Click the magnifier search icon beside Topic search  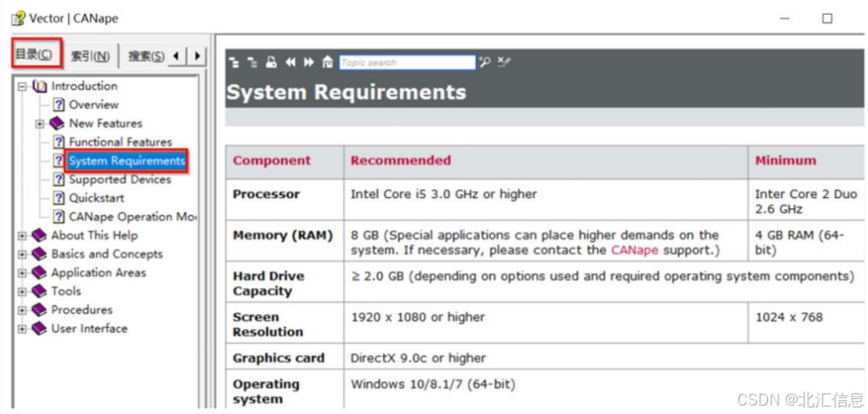pos(485,62)
